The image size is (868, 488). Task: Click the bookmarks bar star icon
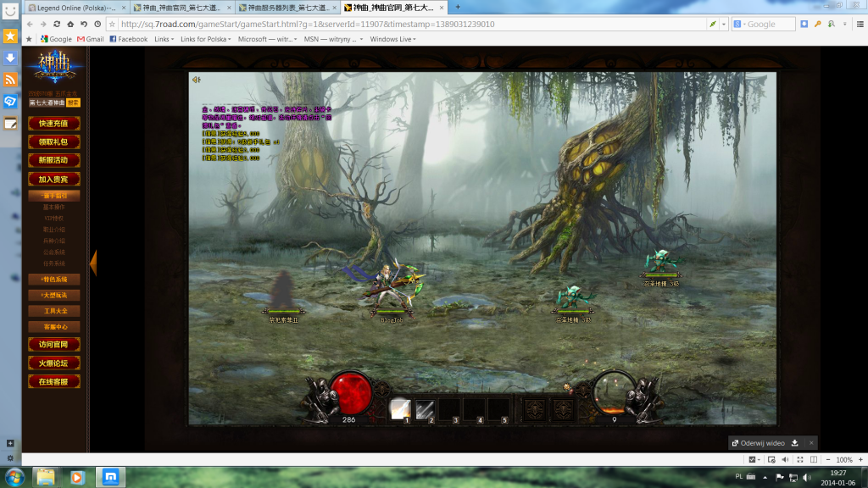tap(30, 39)
